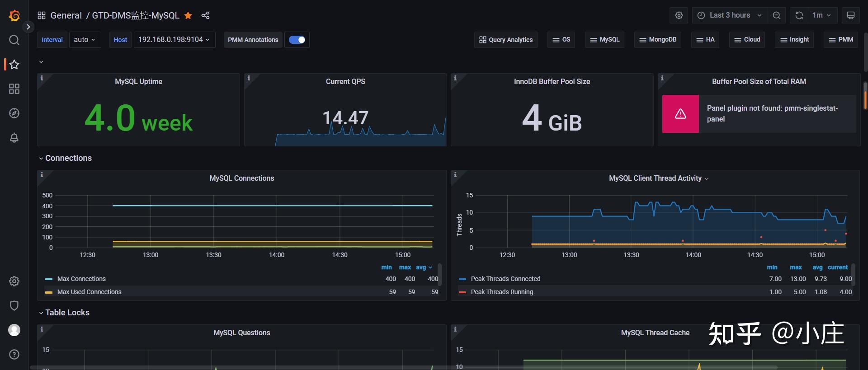Open the MongoDB dashboards menu

pos(658,40)
